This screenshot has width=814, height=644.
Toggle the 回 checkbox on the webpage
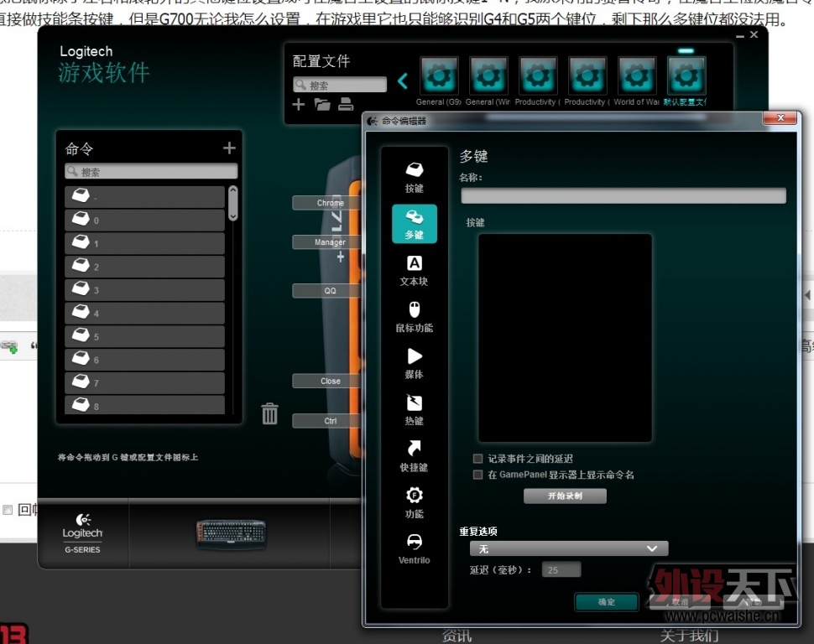tap(8, 510)
